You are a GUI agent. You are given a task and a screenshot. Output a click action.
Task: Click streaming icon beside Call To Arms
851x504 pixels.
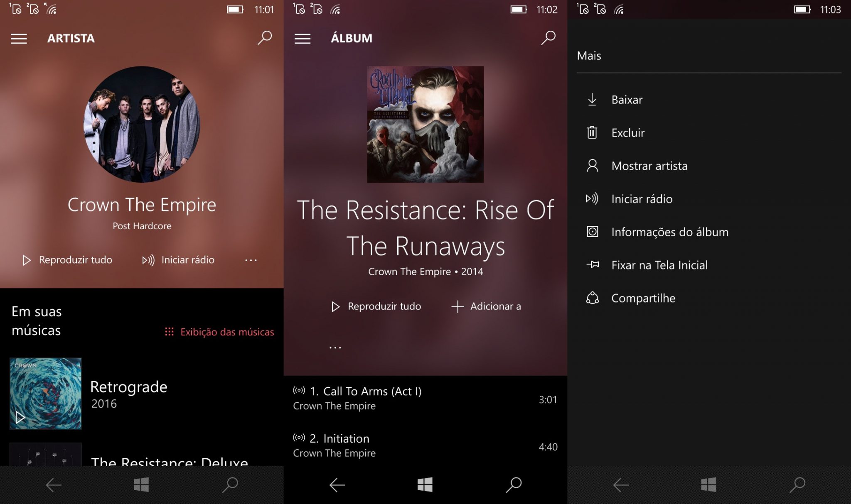click(299, 390)
